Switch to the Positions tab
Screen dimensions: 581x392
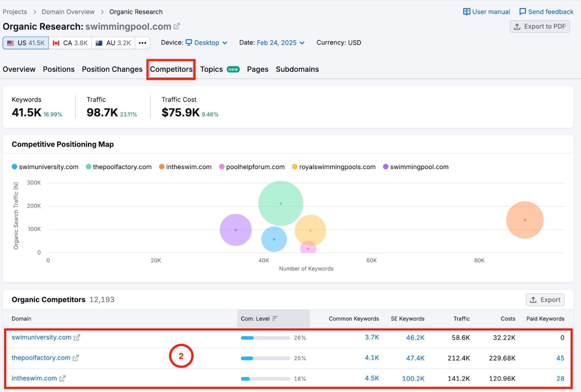coord(59,69)
